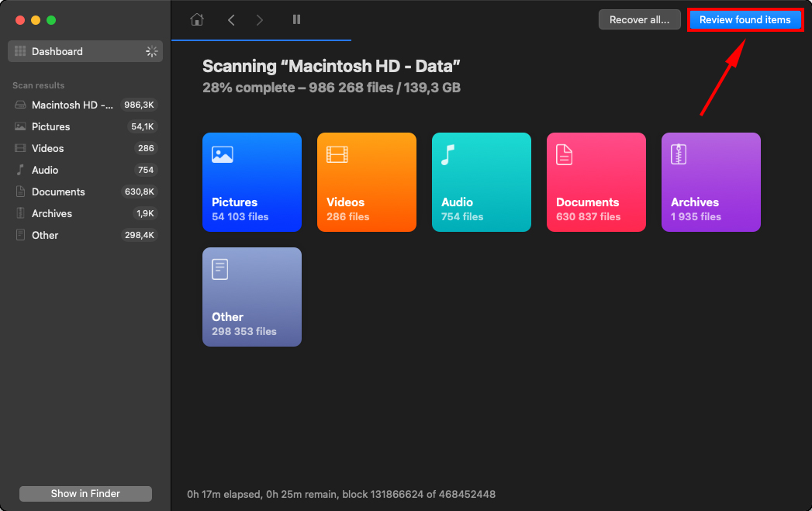
Task: Click the Review found items button
Action: [x=744, y=19]
